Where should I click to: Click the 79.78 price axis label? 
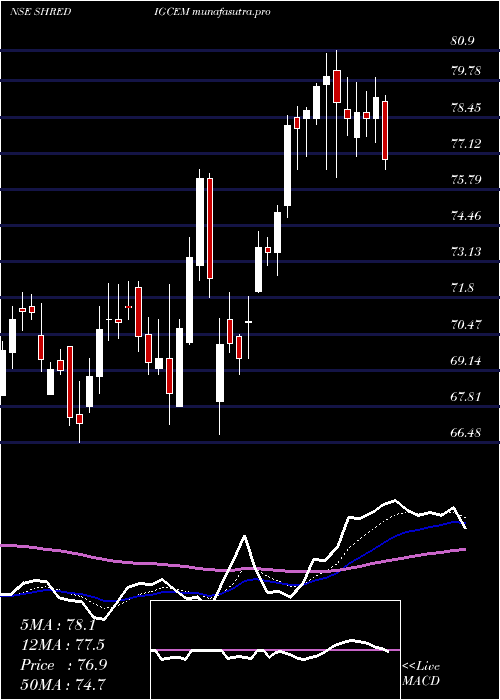(466, 71)
